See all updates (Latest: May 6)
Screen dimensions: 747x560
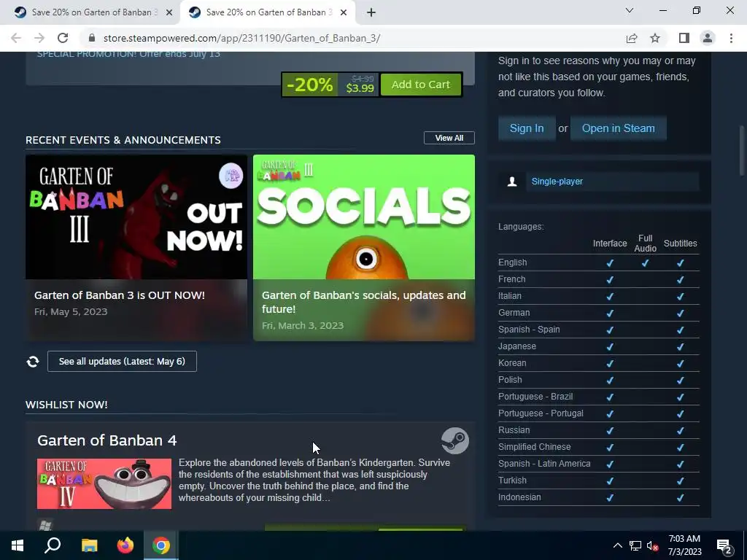click(x=122, y=362)
